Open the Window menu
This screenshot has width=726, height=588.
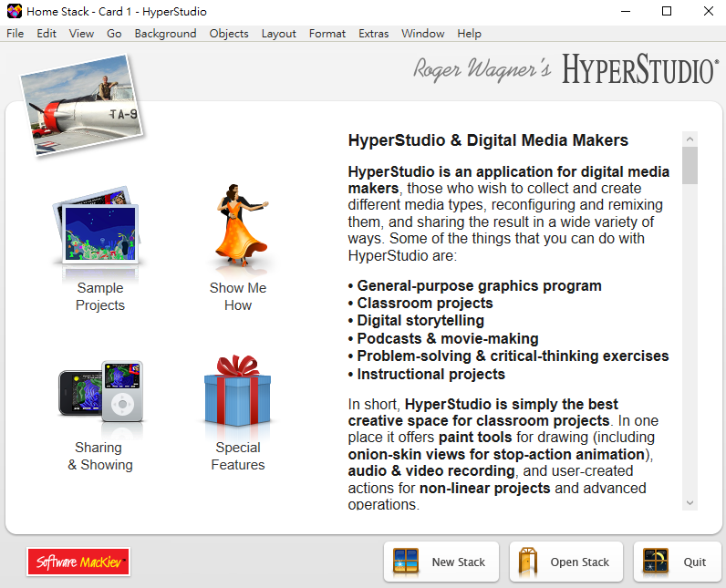(422, 34)
